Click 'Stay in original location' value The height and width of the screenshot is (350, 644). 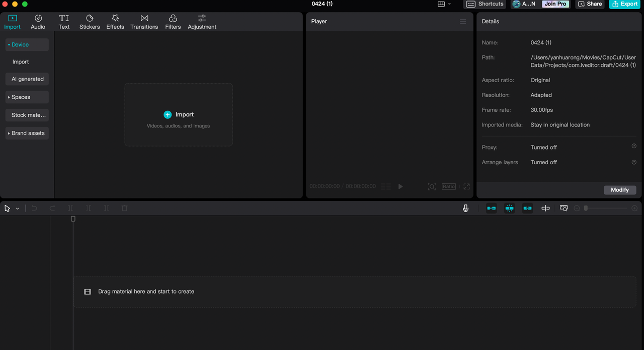(560, 125)
